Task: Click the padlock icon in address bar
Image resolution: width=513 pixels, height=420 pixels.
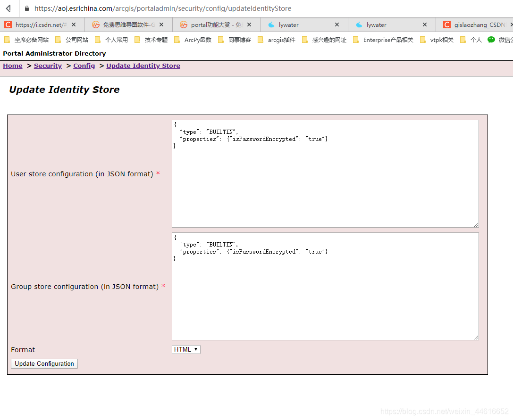Action: point(26,8)
